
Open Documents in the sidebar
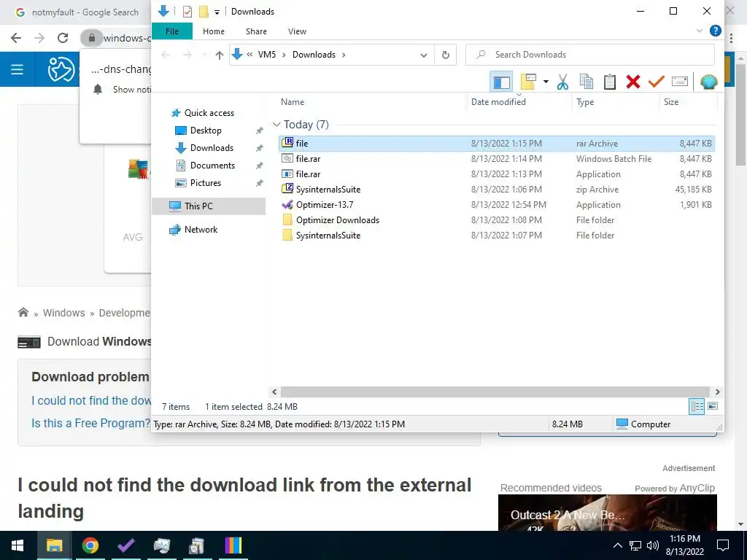[x=212, y=166]
